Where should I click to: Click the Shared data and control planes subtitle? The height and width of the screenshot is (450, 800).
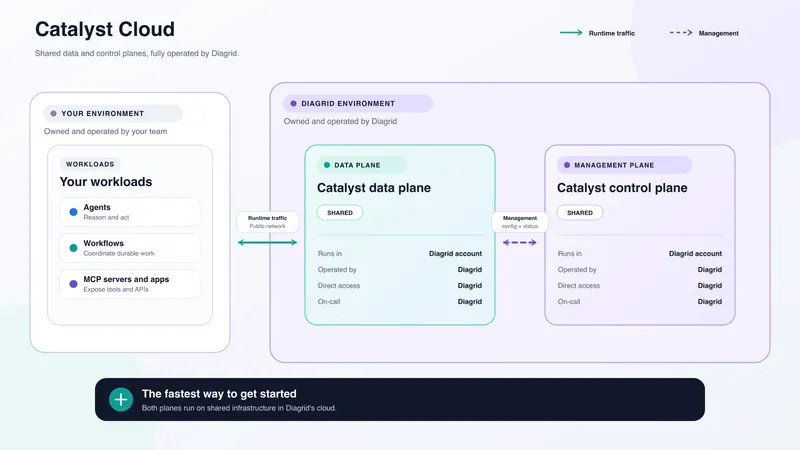tap(137, 53)
